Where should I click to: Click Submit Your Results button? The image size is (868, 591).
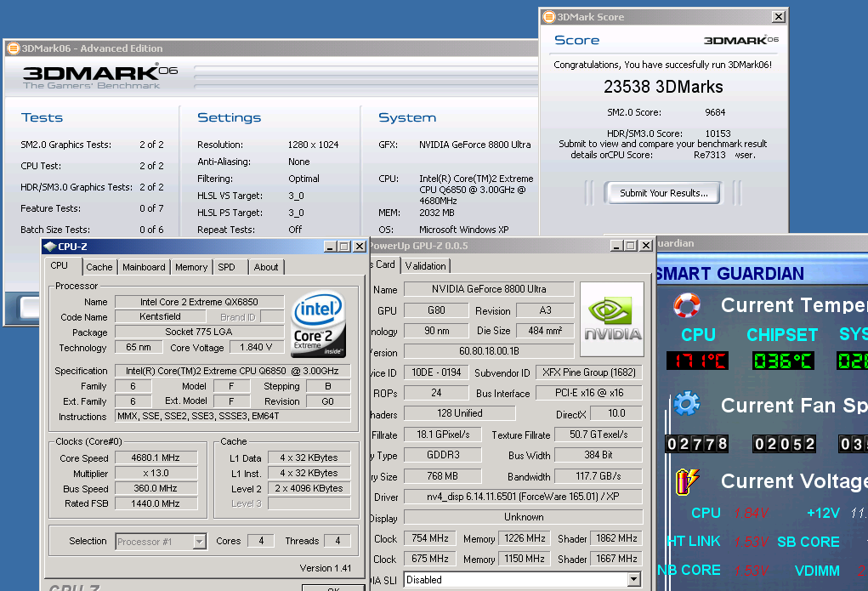click(663, 193)
